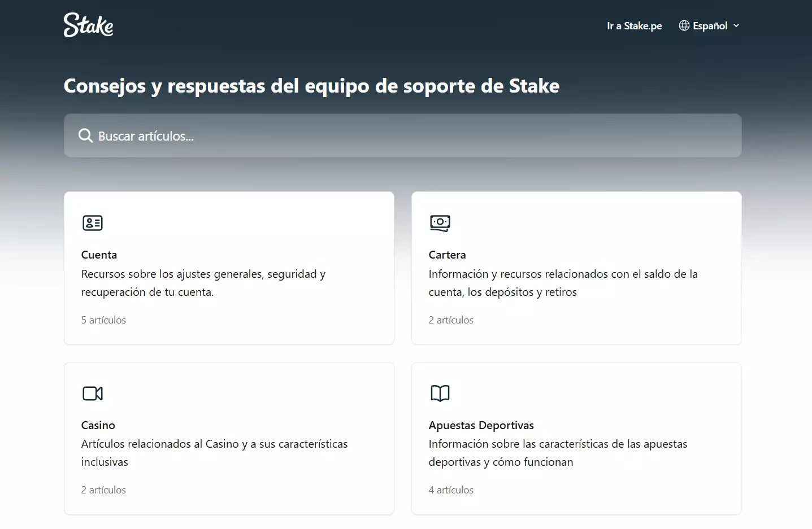Open the Casino category title
The image size is (812, 529).
pos(98,425)
